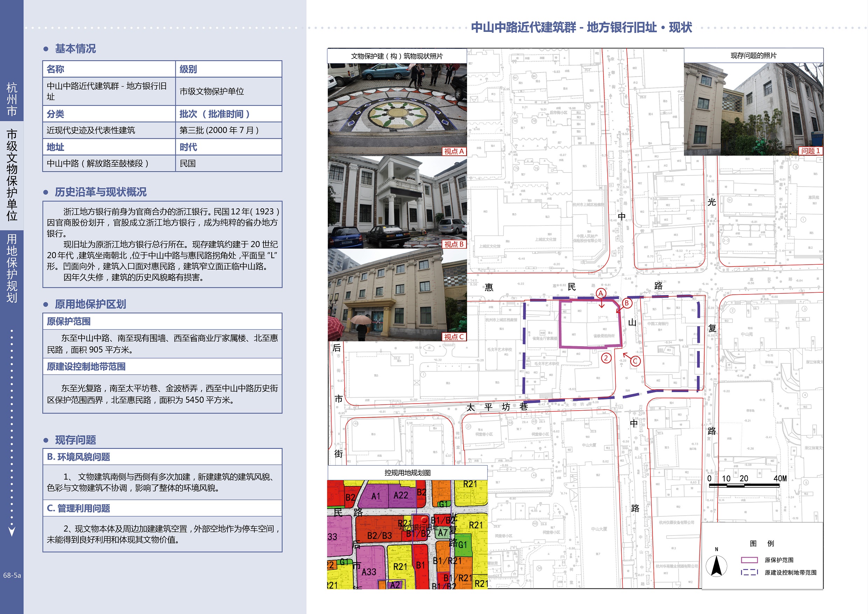Click circled viewpoint marker A on map

click(x=601, y=293)
